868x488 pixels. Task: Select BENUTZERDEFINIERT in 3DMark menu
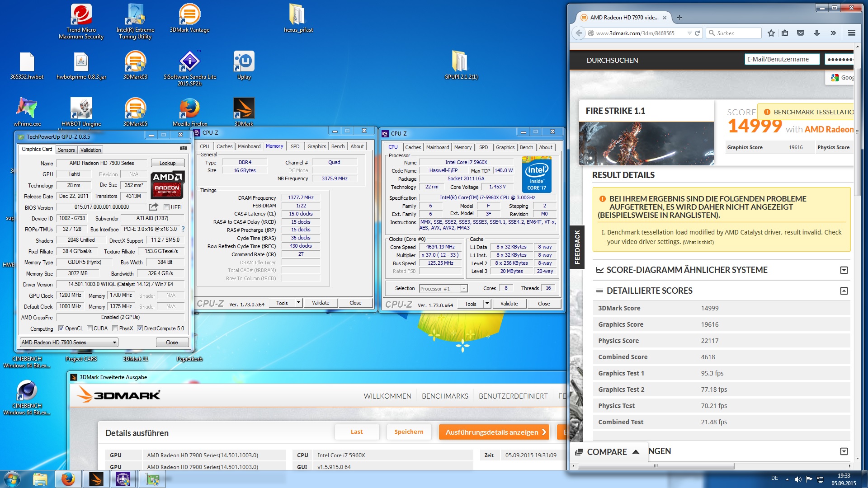513,396
